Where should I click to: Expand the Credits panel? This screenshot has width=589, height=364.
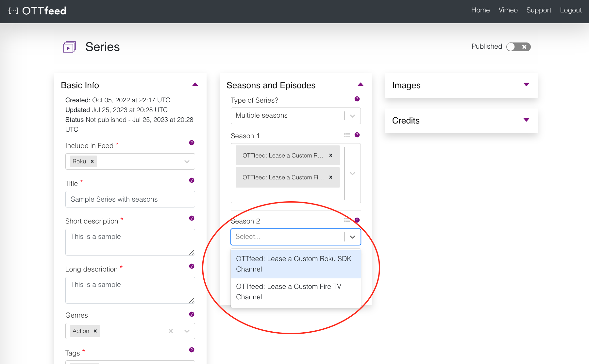526,120
